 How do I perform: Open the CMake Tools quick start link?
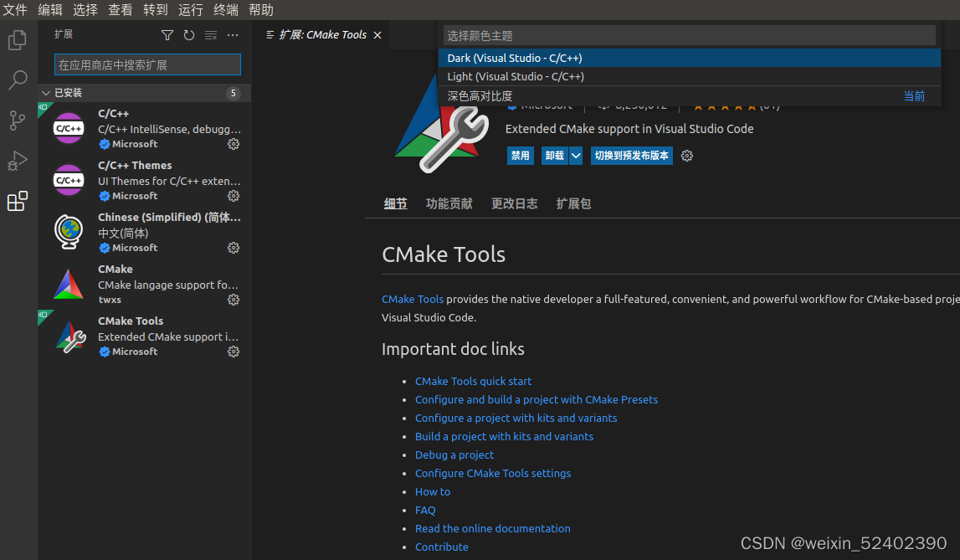pos(473,381)
